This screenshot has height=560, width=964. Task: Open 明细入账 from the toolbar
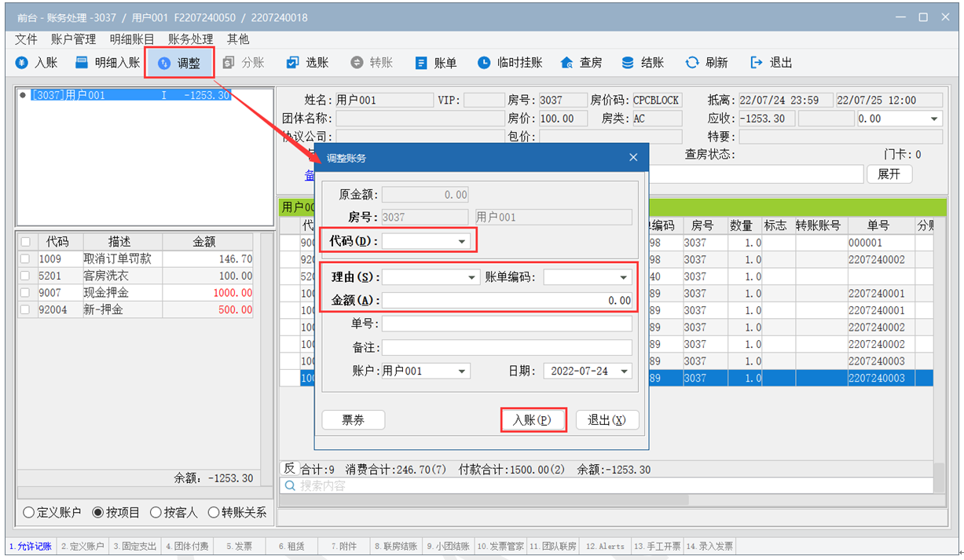82,63
